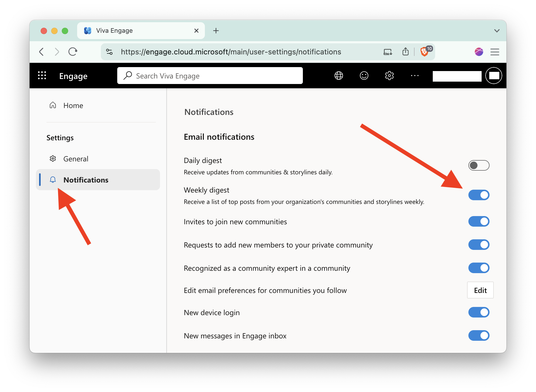Image resolution: width=536 pixels, height=392 pixels.
Task: Click the Settings section label in sidebar
Action: (60, 138)
